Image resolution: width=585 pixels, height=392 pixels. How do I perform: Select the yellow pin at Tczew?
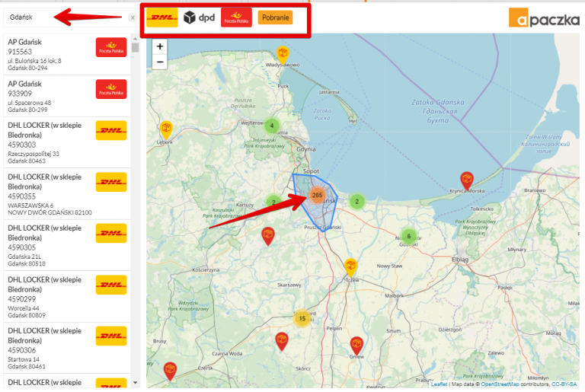[350, 266]
